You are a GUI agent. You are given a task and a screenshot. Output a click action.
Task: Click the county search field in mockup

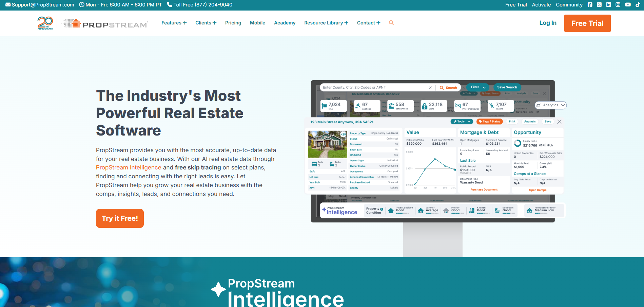point(375,88)
